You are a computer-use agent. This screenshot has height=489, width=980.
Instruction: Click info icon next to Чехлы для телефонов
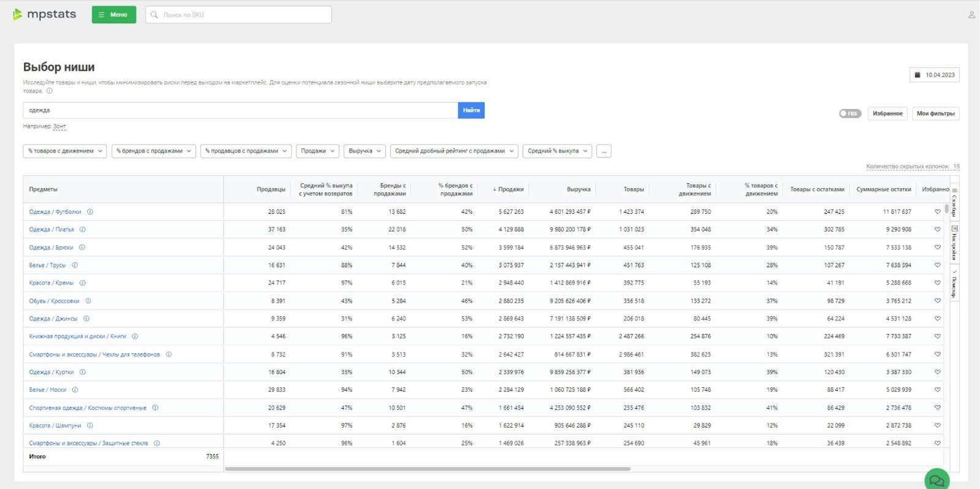point(169,354)
